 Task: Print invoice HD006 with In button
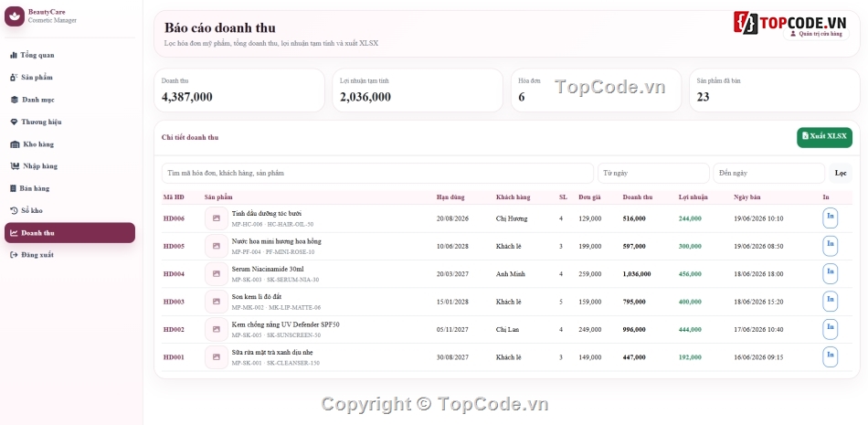click(830, 218)
